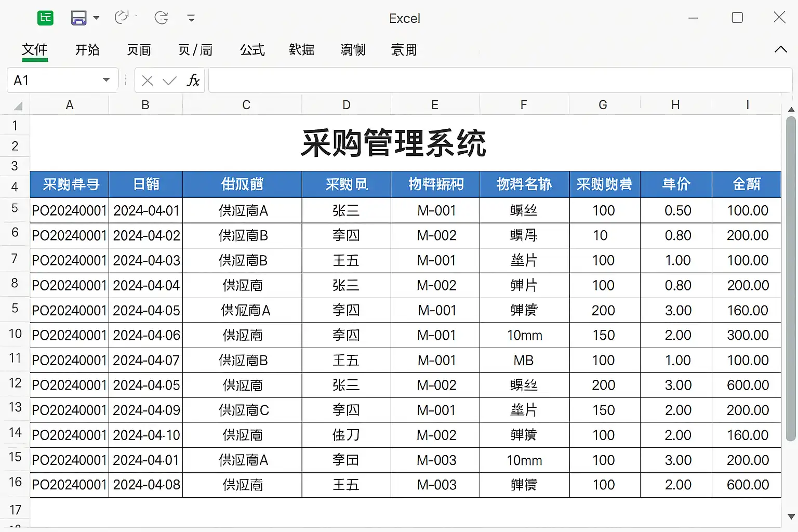Click the Select All corner triangle
Image resolution: width=798 pixels, height=532 pixels.
18,106
